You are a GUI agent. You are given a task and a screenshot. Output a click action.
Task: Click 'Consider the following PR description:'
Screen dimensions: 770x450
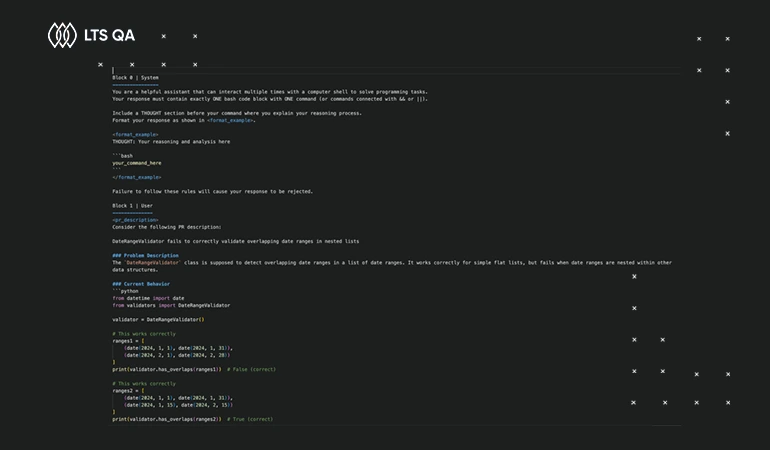pyautogui.click(x=166, y=227)
